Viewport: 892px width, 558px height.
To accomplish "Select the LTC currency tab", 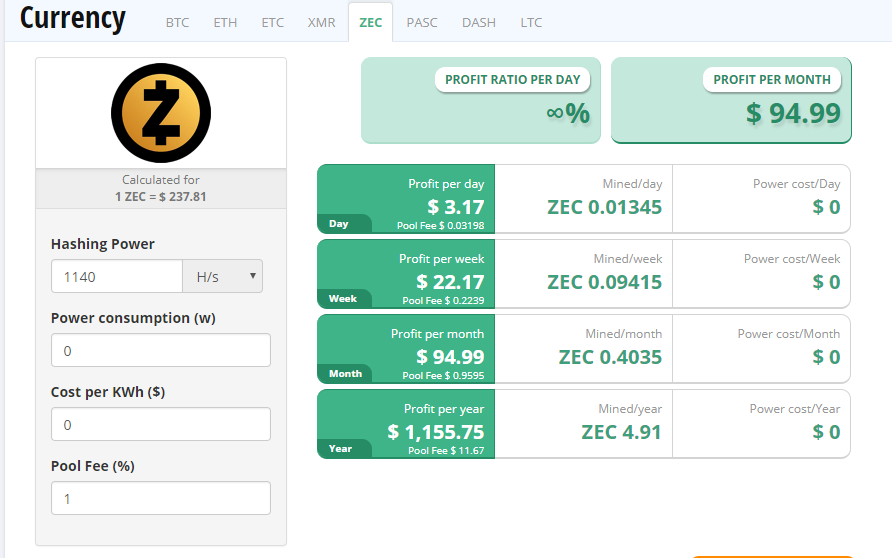I will tap(531, 22).
